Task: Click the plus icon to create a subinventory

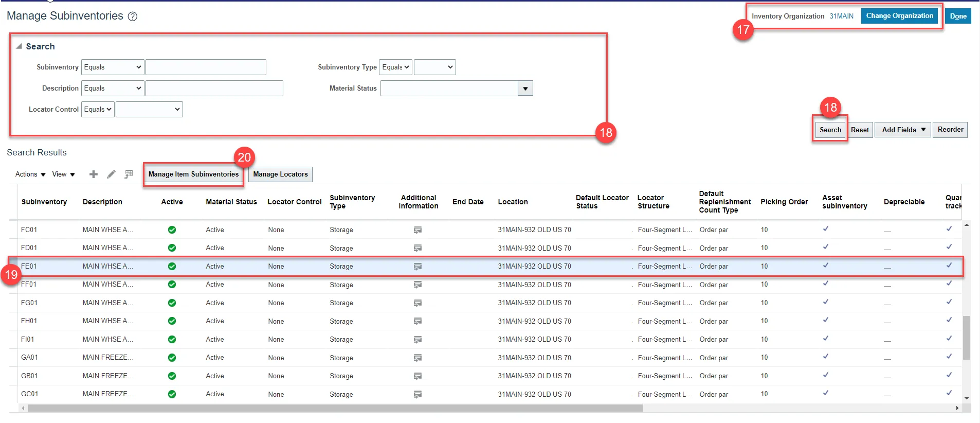Action: 94,174
